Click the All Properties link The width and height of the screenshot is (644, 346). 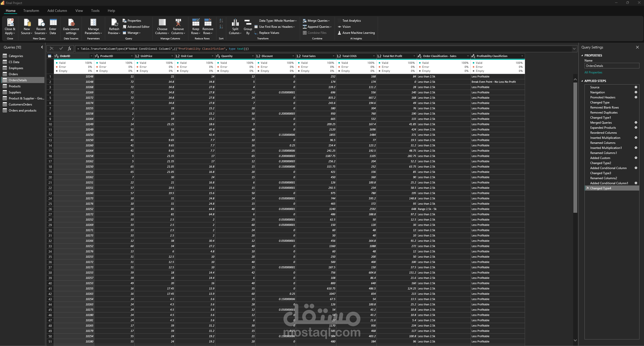click(x=593, y=72)
